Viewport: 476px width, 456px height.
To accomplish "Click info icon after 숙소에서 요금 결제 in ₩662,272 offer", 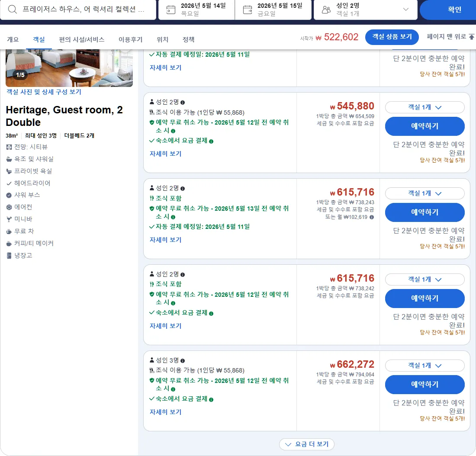I will (211, 399).
